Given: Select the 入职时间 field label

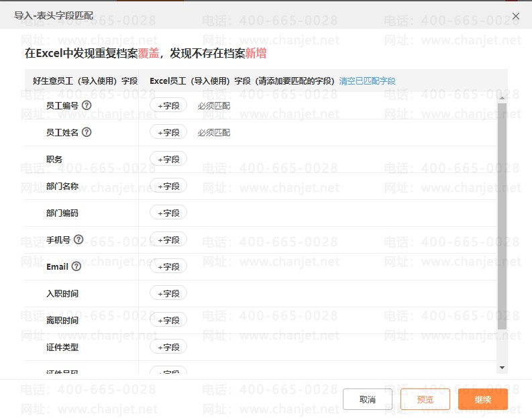Looking at the screenshot, I should tap(62, 293).
